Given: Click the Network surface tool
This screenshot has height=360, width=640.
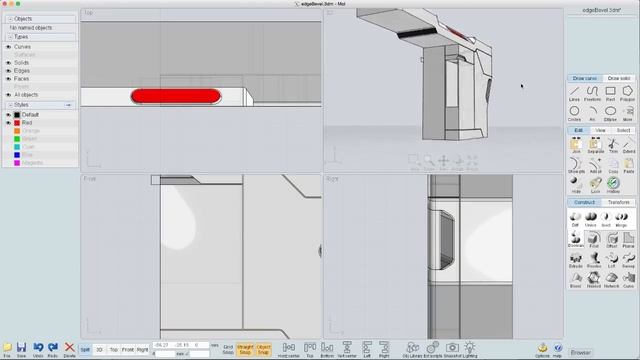Looking at the screenshot, I should pyautogui.click(x=611, y=280).
